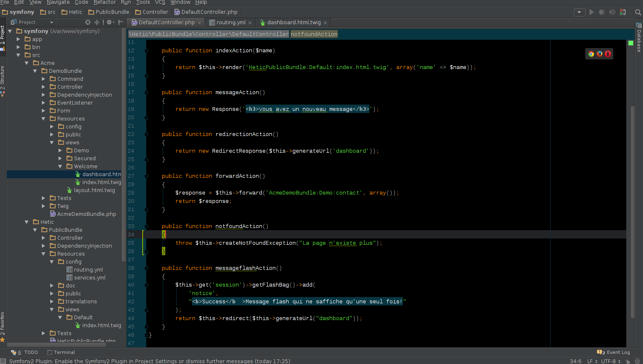Click the Run play icon in the toolbar

point(592,12)
